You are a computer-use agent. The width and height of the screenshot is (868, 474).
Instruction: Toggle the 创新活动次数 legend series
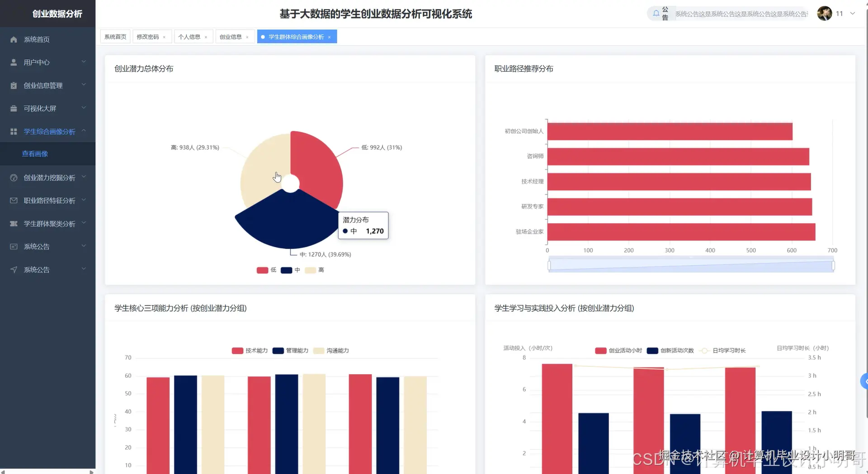click(x=670, y=351)
